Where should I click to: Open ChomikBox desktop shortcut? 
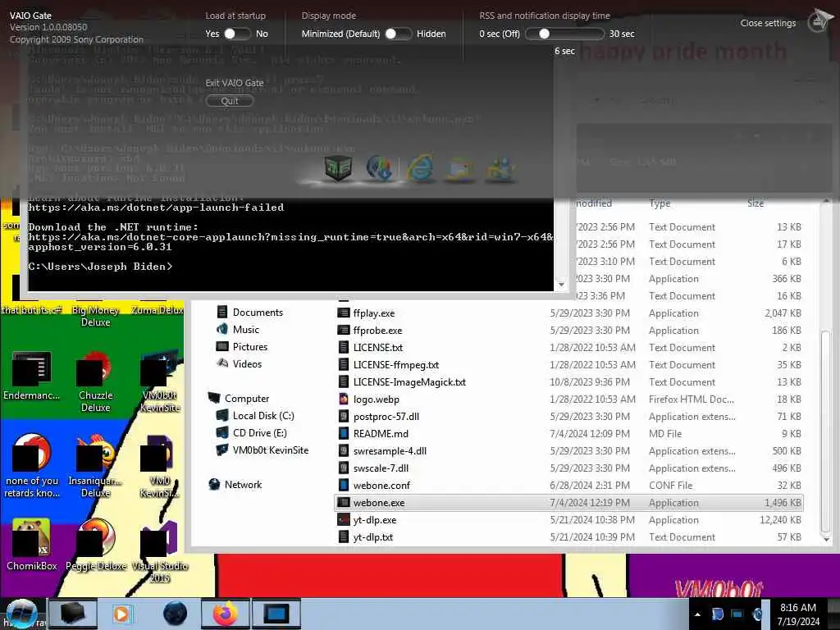31,545
